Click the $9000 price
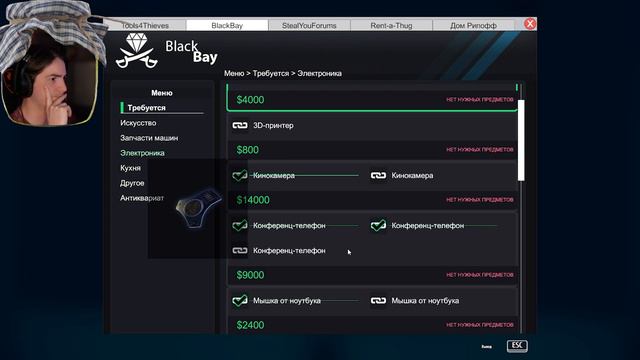 pyautogui.click(x=250, y=275)
